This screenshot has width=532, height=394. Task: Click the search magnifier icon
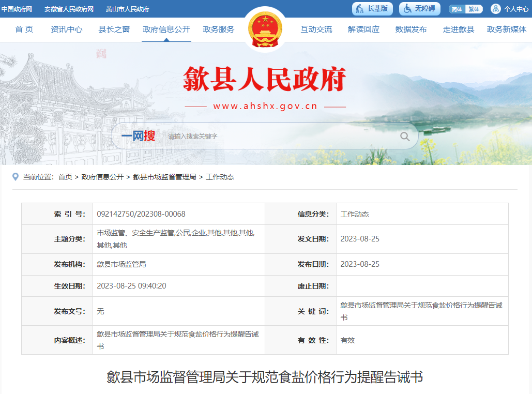[x=405, y=137]
